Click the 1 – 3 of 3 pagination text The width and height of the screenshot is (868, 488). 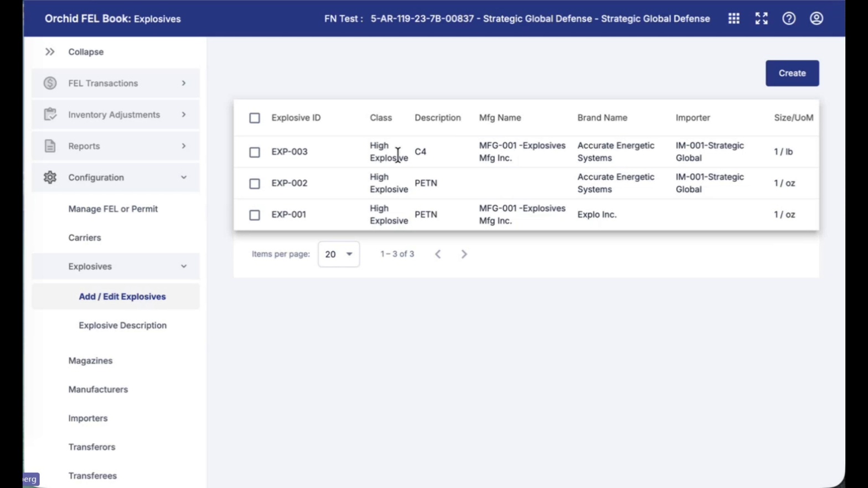pos(397,254)
